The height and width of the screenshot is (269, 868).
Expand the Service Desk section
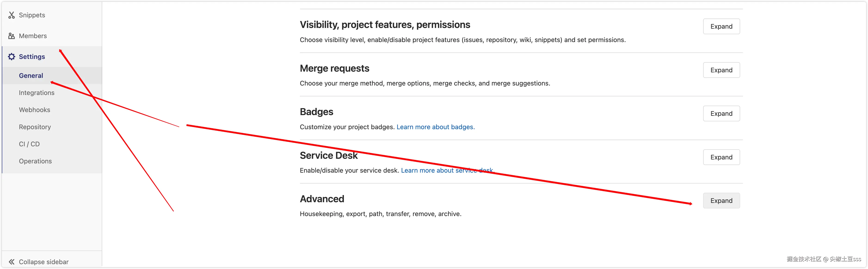click(721, 157)
